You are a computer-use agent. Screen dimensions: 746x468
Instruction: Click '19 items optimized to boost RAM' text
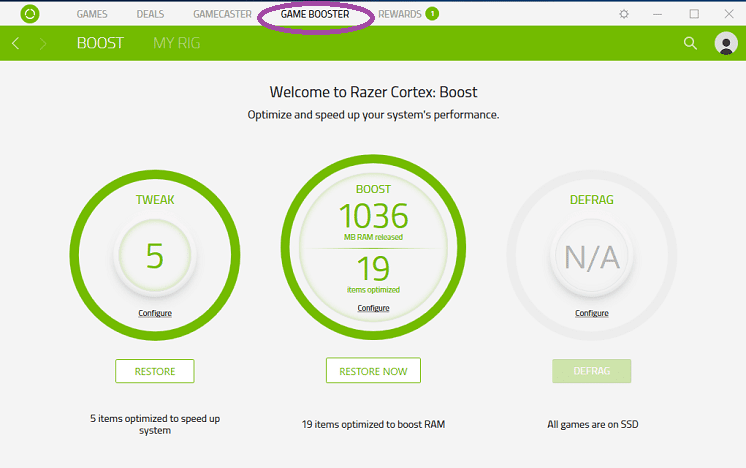pos(373,424)
